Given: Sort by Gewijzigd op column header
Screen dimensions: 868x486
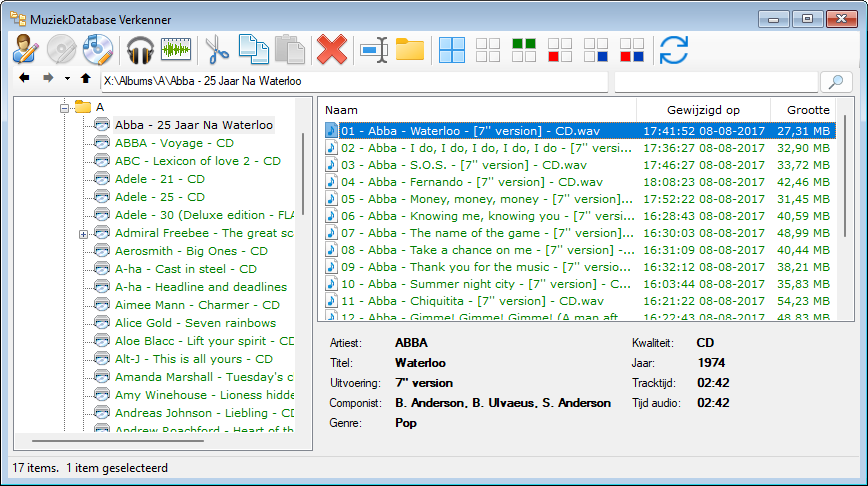Looking at the screenshot, I should tap(703, 110).
